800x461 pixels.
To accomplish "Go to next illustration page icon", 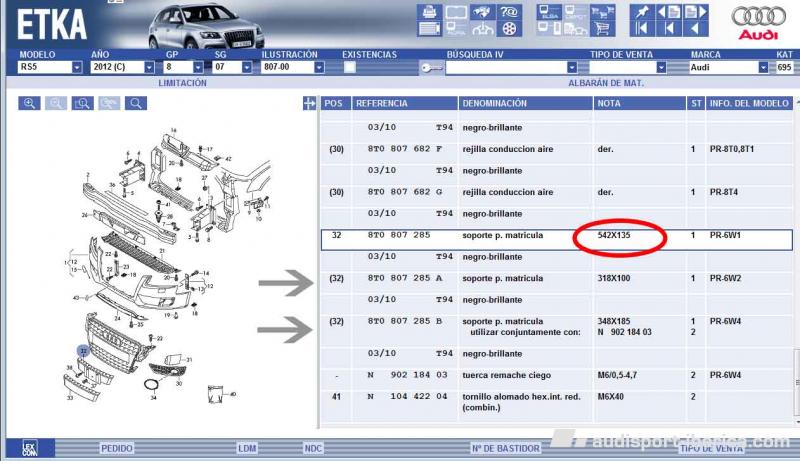I will coord(695,12).
